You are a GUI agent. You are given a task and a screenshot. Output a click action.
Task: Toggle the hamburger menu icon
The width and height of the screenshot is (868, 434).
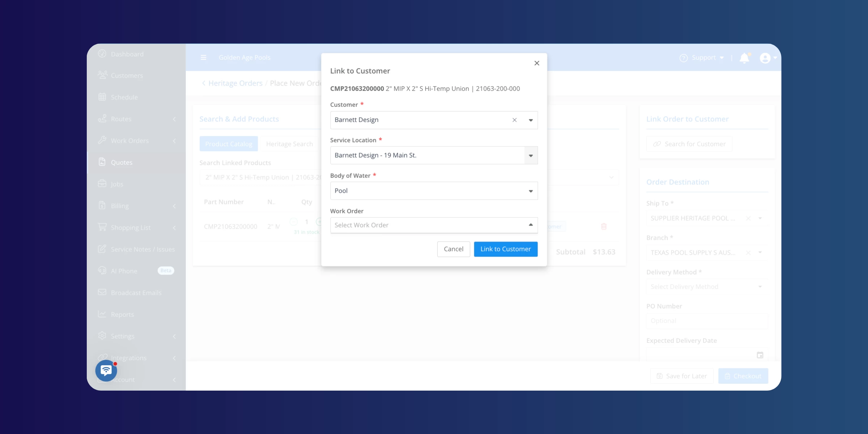[x=204, y=58]
